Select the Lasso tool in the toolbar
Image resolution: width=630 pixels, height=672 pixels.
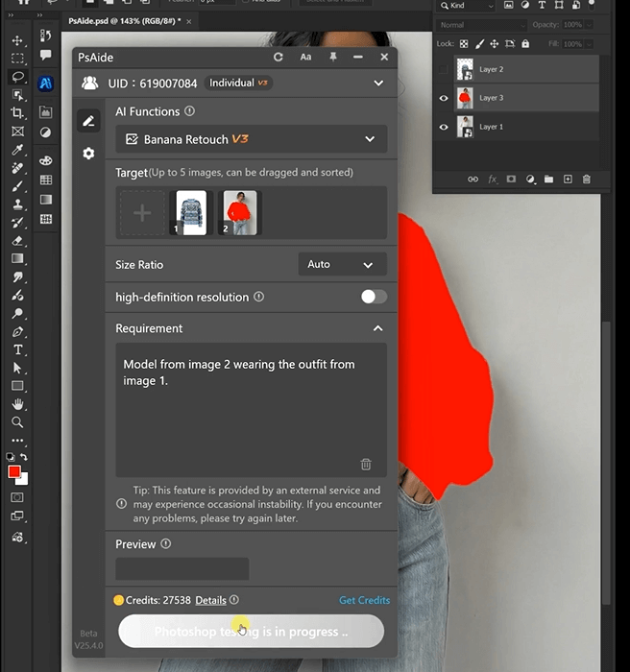(16, 76)
